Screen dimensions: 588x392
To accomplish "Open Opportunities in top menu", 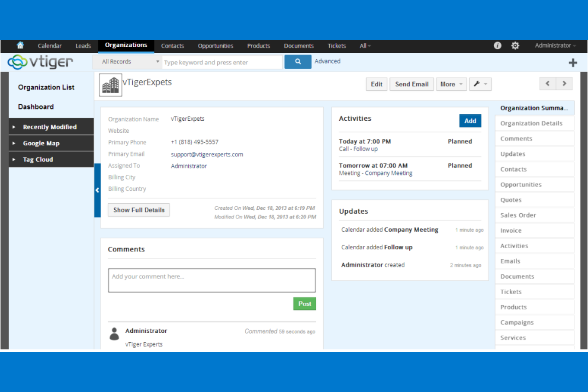I will pos(215,46).
